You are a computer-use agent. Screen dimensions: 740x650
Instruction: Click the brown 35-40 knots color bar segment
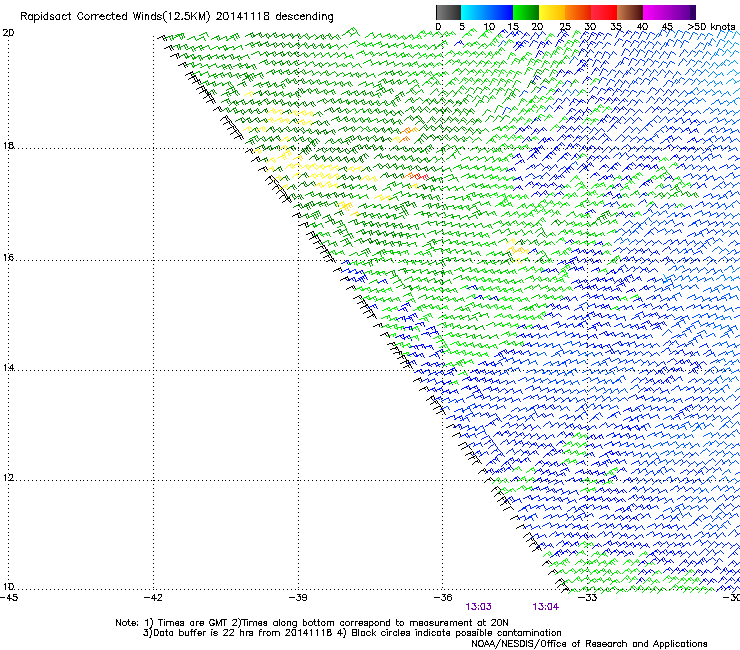(x=630, y=12)
